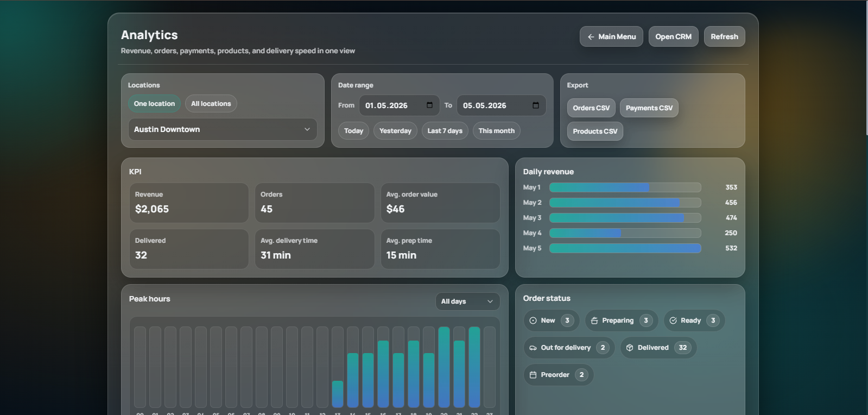
Task: Click the New status circle icon
Action: click(x=533, y=320)
